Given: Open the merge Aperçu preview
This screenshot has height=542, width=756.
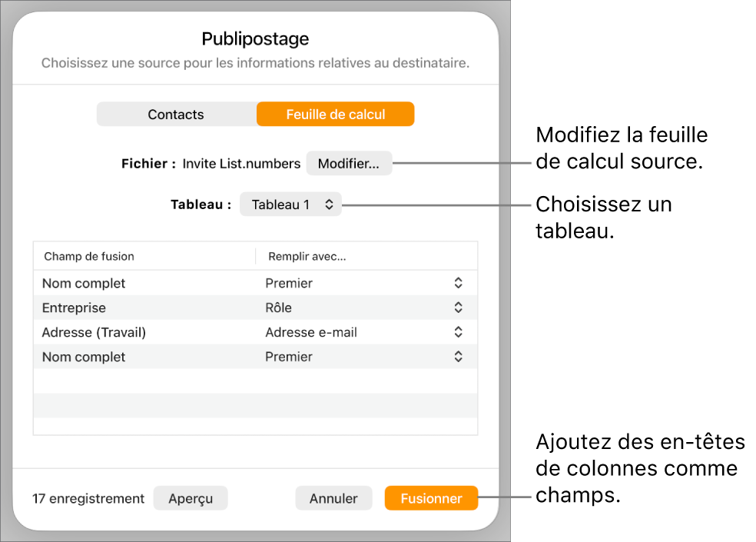Looking at the screenshot, I should [190, 497].
